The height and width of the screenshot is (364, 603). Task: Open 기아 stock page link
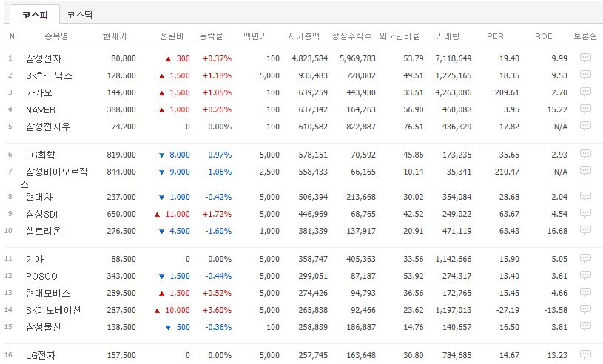tap(35, 259)
